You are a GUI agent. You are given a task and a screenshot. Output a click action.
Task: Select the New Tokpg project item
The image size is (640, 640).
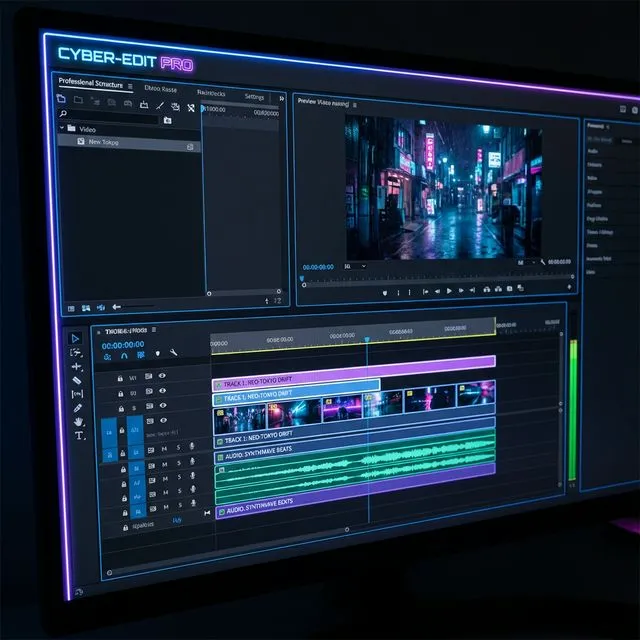129,144
